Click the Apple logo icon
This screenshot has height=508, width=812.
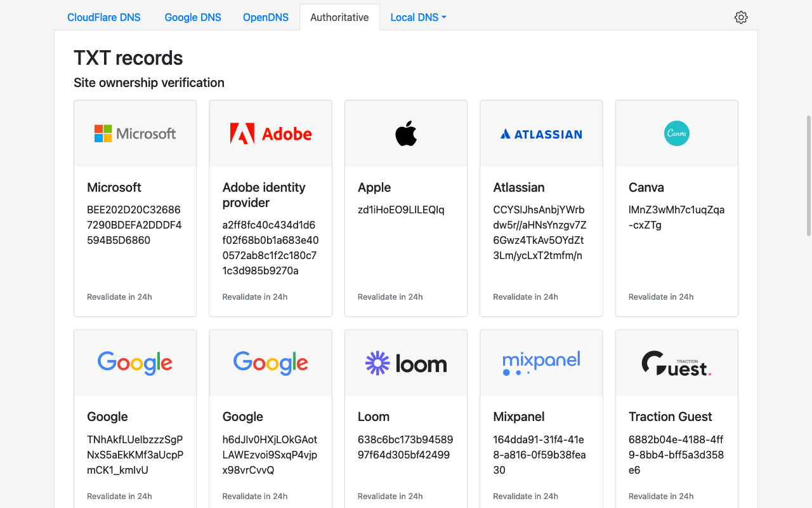pos(405,133)
